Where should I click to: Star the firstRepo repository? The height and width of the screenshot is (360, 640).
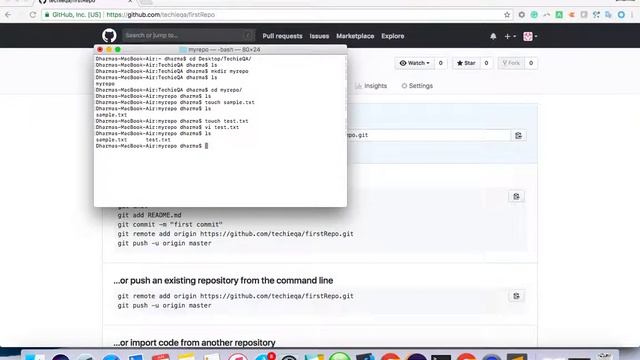(466, 63)
